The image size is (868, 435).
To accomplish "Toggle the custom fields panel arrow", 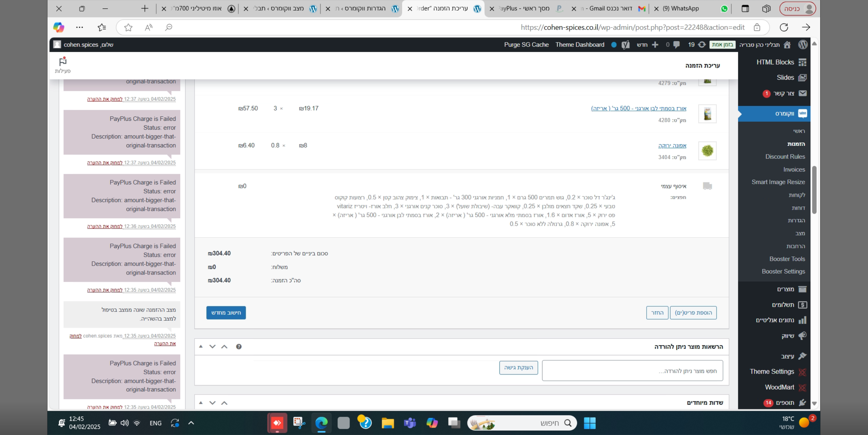I will point(201,403).
